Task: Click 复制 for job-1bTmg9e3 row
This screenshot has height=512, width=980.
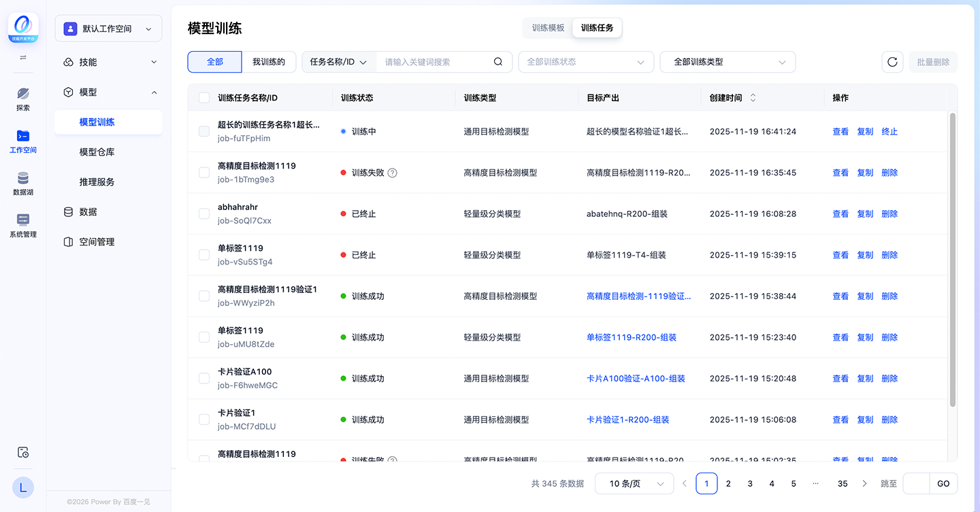Action: (x=865, y=173)
